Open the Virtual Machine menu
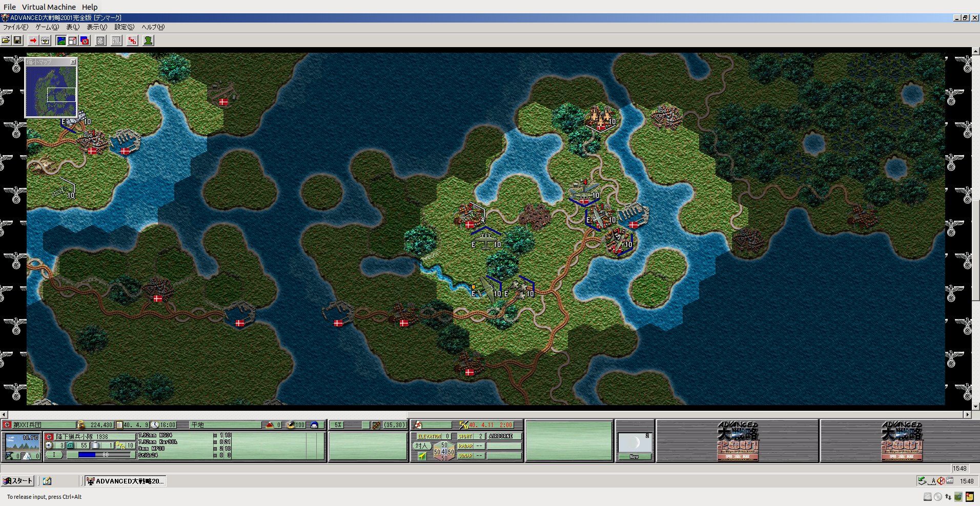This screenshot has height=506, width=980. pyautogui.click(x=49, y=7)
